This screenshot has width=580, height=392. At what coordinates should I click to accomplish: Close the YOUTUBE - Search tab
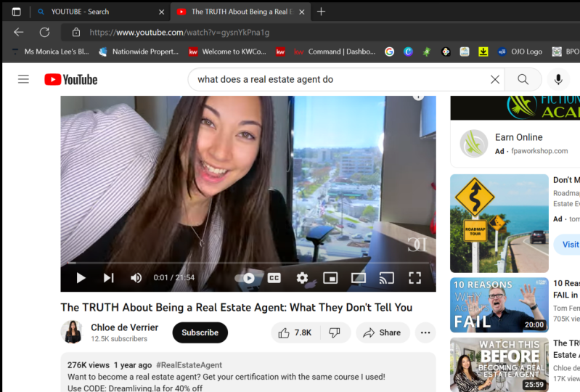[162, 12]
